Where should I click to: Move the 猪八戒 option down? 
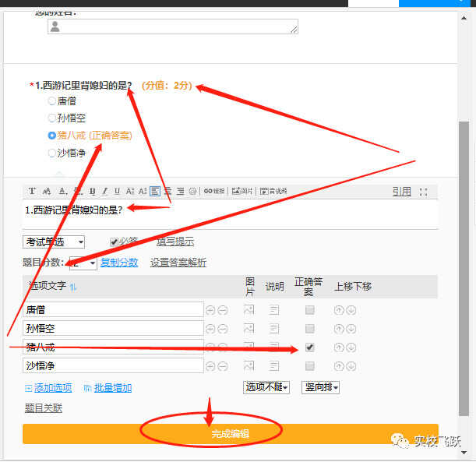click(351, 347)
